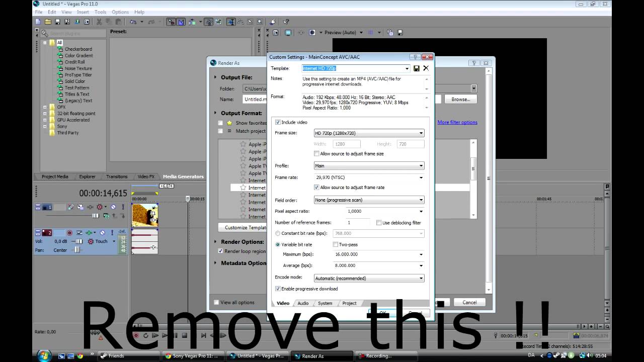Viewport: 644px width, 362px height.
Task: Switch to the Audio tab
Action: (303, 303)
